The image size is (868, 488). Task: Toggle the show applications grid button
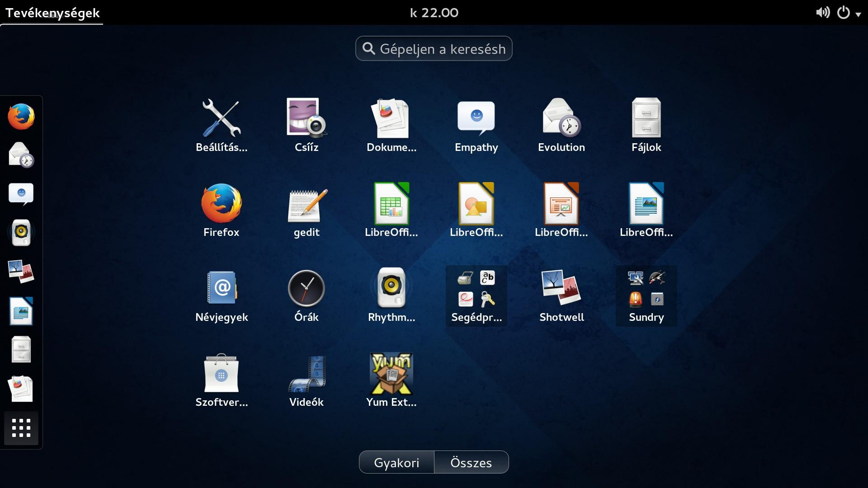21,428
